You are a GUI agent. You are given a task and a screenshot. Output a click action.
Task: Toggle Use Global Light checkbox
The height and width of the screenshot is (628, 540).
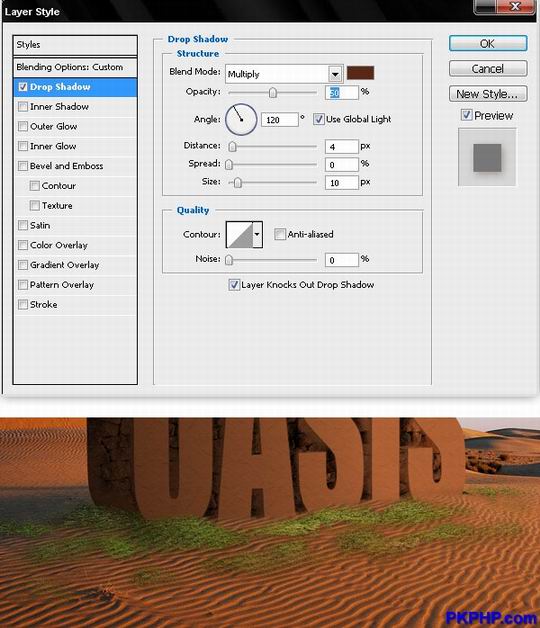pyautogui.click(x=318, y=119)
